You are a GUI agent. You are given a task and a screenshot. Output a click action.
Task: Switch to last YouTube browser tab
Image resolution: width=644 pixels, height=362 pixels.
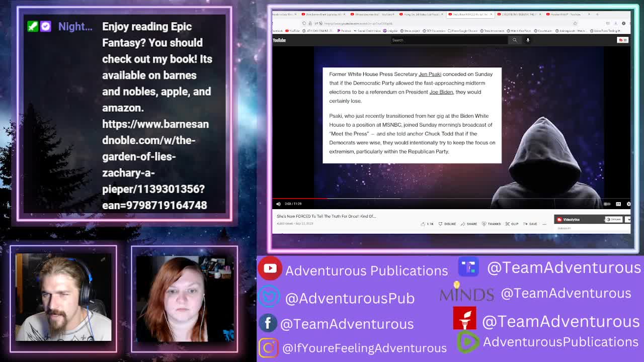(x=569, y=14)
